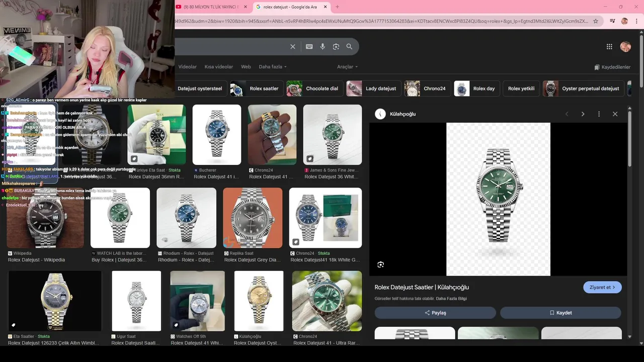Open more options in preview panel
The width and height of the screenshot is (644, 362).
coord(599,114)
